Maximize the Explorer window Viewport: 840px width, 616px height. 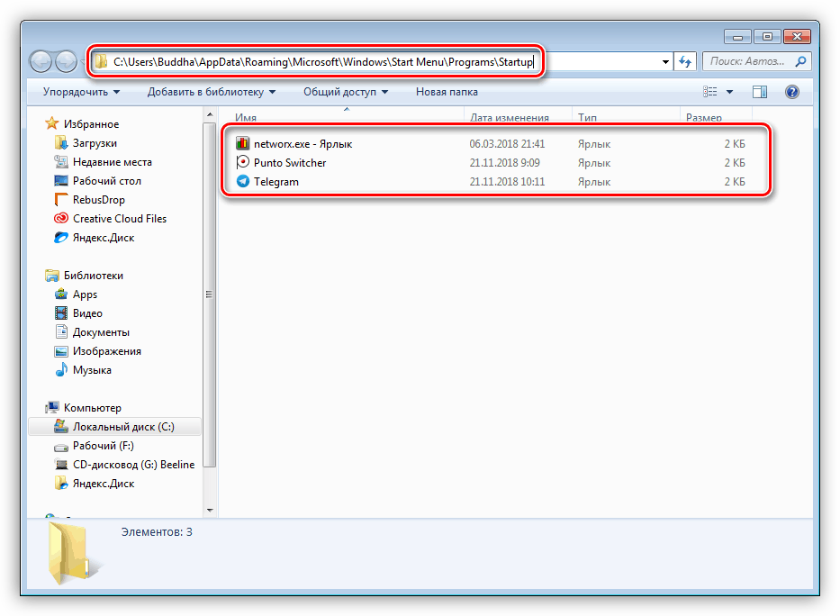(x=767, y=36)
